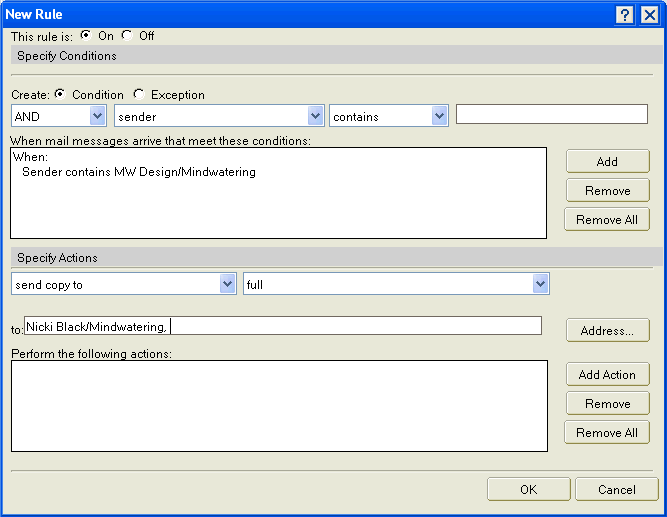Image resolution: width=667 pixels, height=517 pixels.
Task: Click Remove All beside the actions list
Action: pyautogui.click(x=607, y=432)
